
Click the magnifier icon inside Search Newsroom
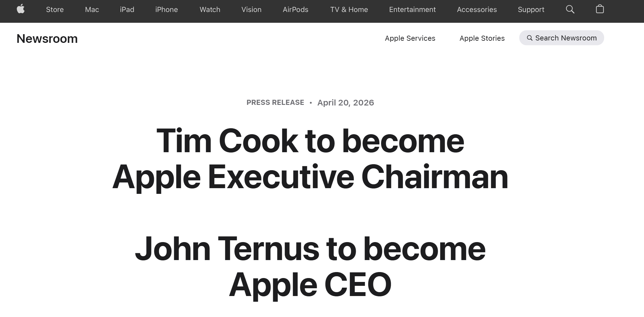pyautogui.click(x=529, y=38)
